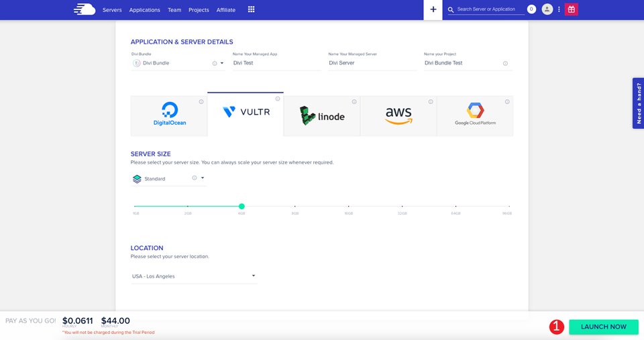Screen dimensions: 644x340
Task: Open the Team menu
Action: [174, 10]
